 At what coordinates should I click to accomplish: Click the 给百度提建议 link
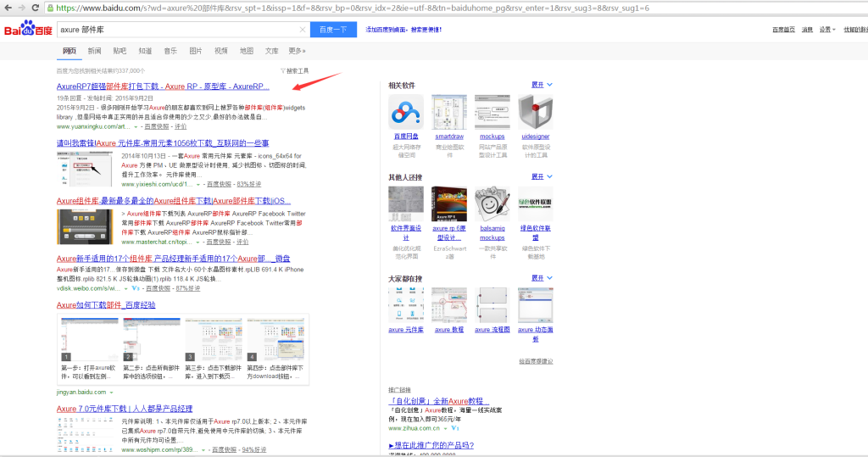(x=536, y=362)
